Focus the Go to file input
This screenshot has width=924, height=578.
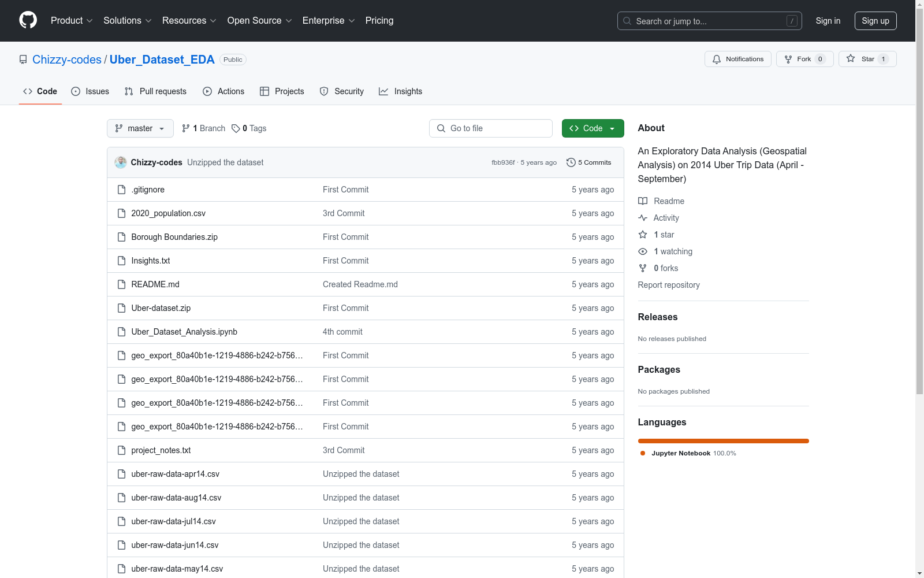[491, 128]
